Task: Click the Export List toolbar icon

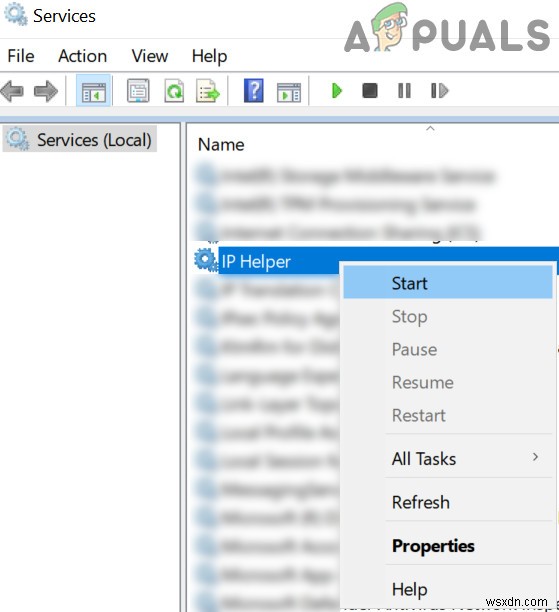Action: tap(208, 91)
